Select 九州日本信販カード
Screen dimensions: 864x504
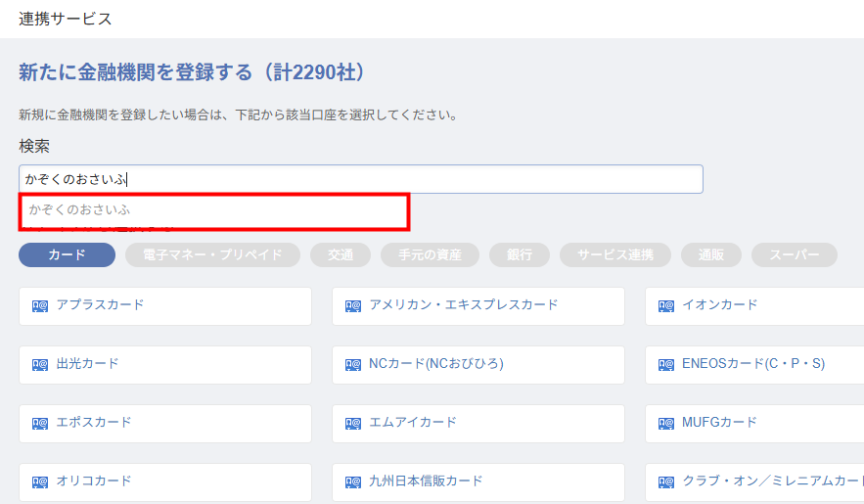(478, 482)
